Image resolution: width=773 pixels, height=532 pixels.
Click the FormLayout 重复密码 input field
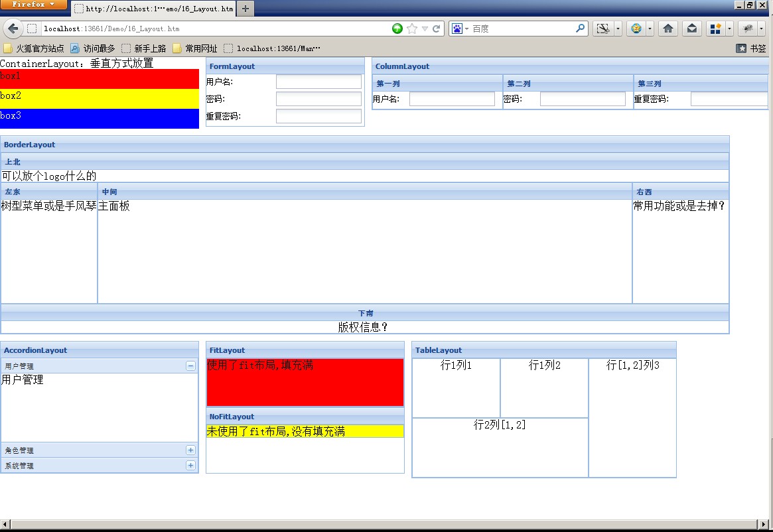pyautogui.click(x=318, y=116)
